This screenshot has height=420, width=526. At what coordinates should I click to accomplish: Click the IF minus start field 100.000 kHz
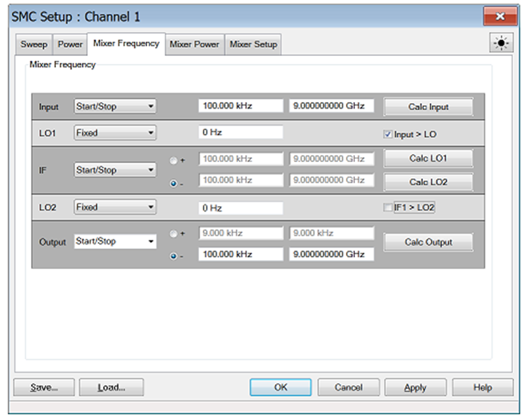click(x=241, y=180)
